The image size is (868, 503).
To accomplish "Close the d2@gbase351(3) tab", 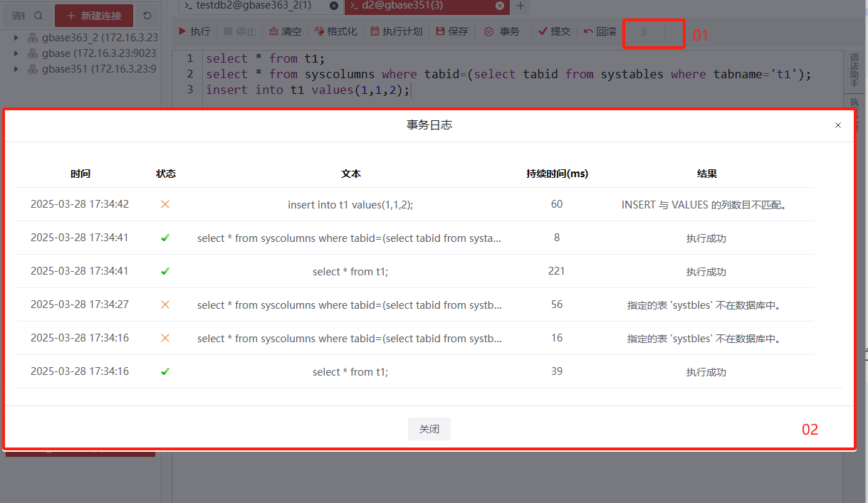I will click(x=500, y=6).
